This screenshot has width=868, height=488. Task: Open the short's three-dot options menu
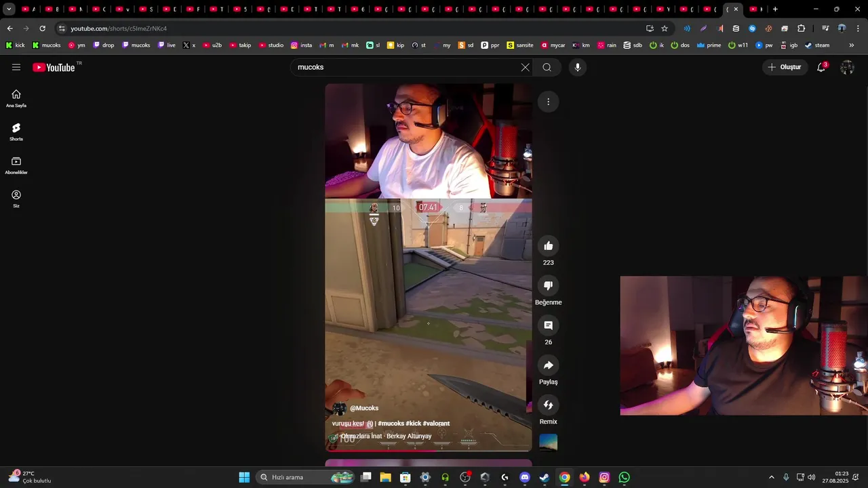pyautogui.click(x=549, y=102)
